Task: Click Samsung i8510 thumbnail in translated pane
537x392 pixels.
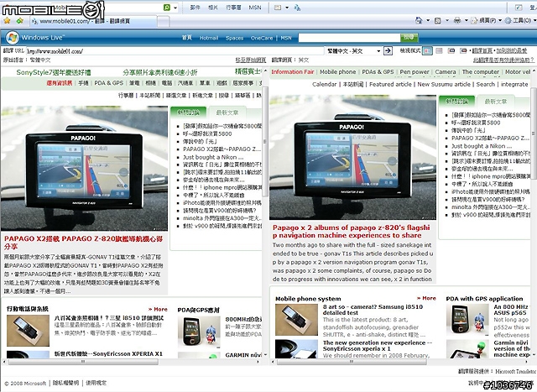Action: [x=296, y=319]
